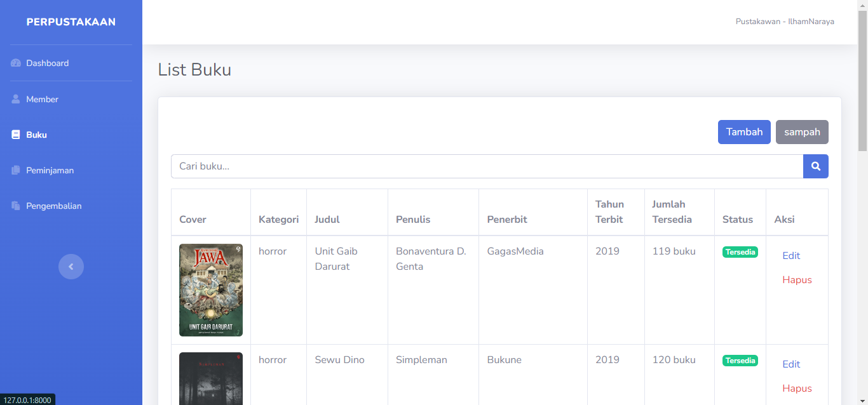Click the Pengembalian paste icon in sidebar
The image size is (868, 405).
pyautogui.click(x=16, y=206)
